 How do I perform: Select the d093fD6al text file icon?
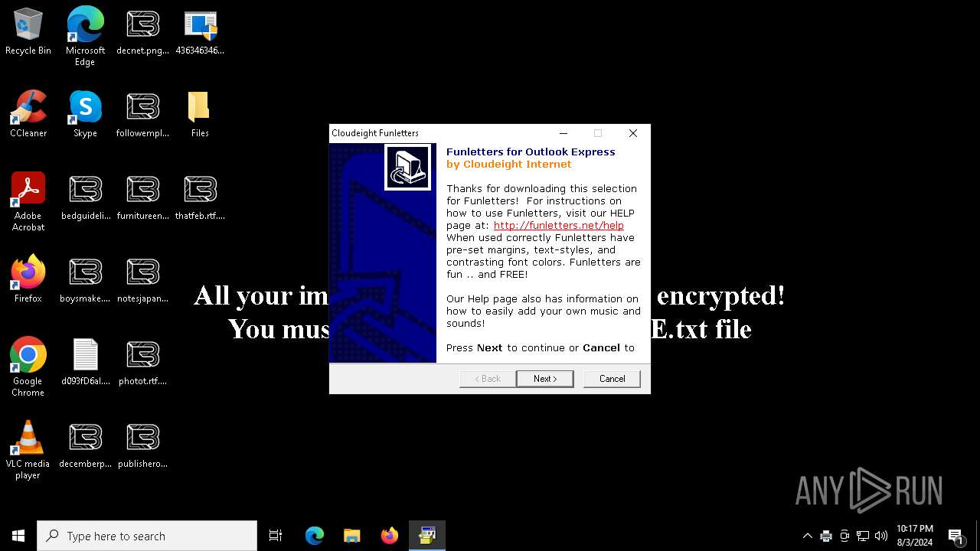pyautogui.click(x=86, y=362)
